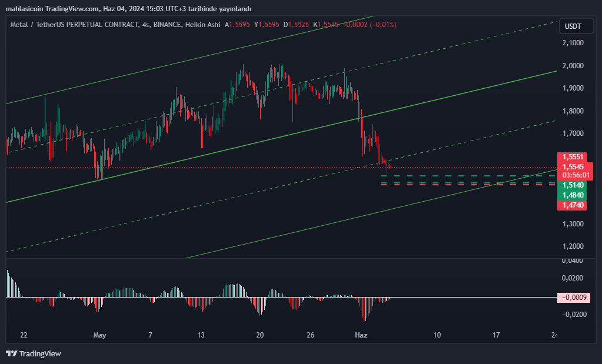
Task: Select the 2,0000 price scale tick
Action: pos(573,66)
